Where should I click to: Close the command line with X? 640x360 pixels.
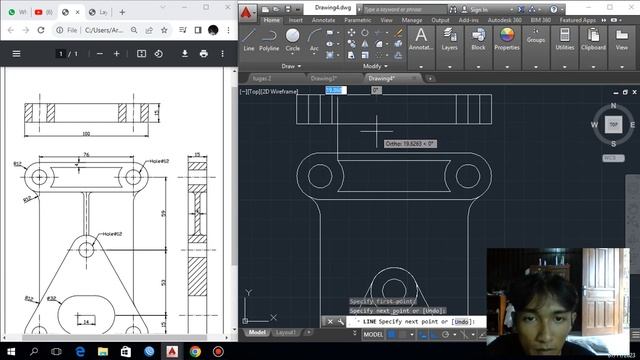click(x=330, y=322)
